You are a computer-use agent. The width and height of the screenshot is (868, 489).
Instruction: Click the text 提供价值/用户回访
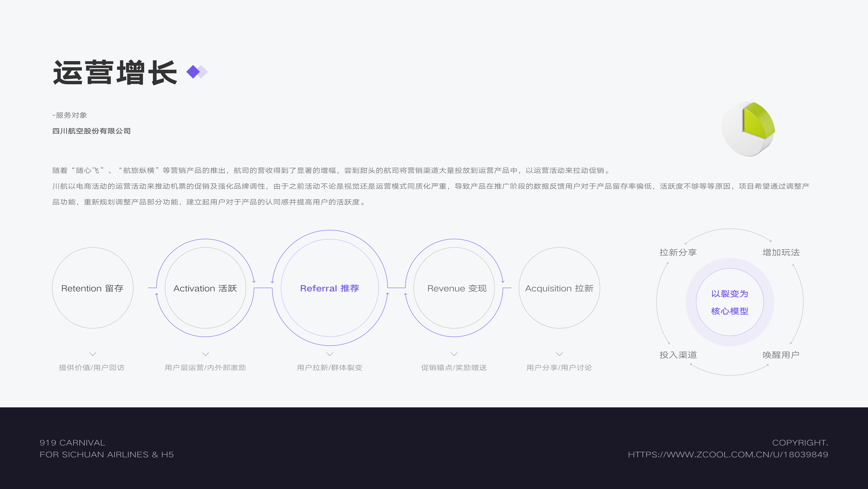[x=92, y=367]
